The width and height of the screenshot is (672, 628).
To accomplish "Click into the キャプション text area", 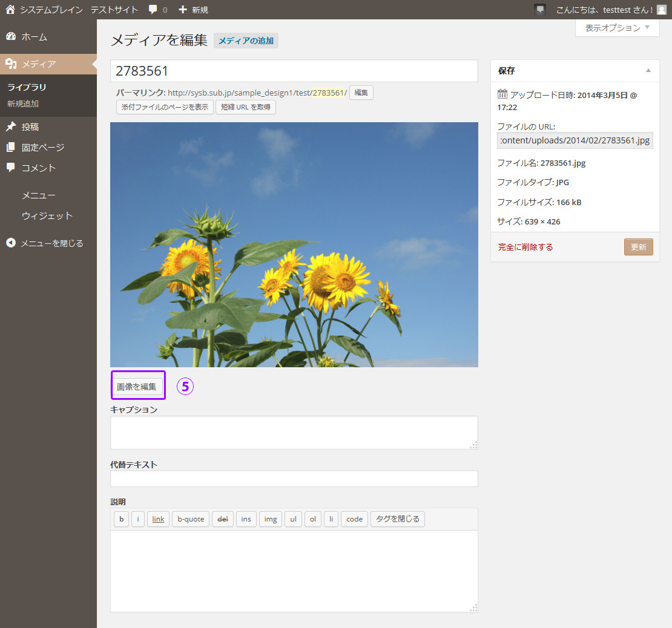I will click(294, 432).
